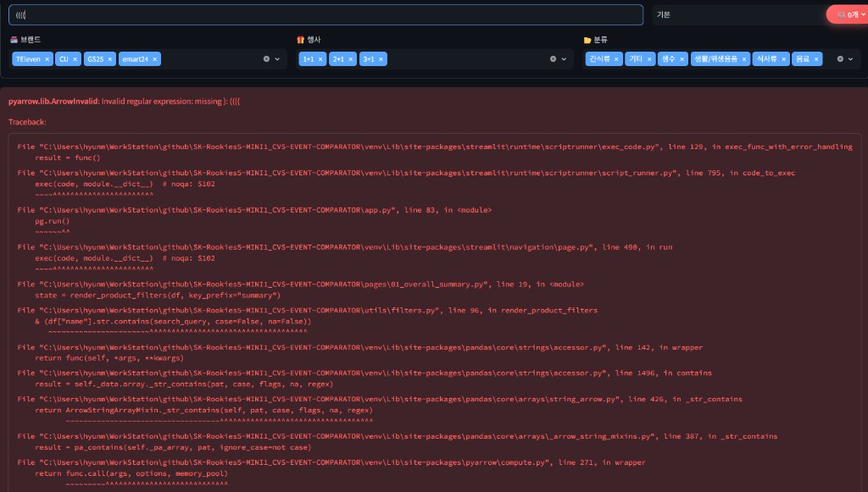Click the string_arrow.py traceback entry
868x492 pixels.
(x=380, y=399)
